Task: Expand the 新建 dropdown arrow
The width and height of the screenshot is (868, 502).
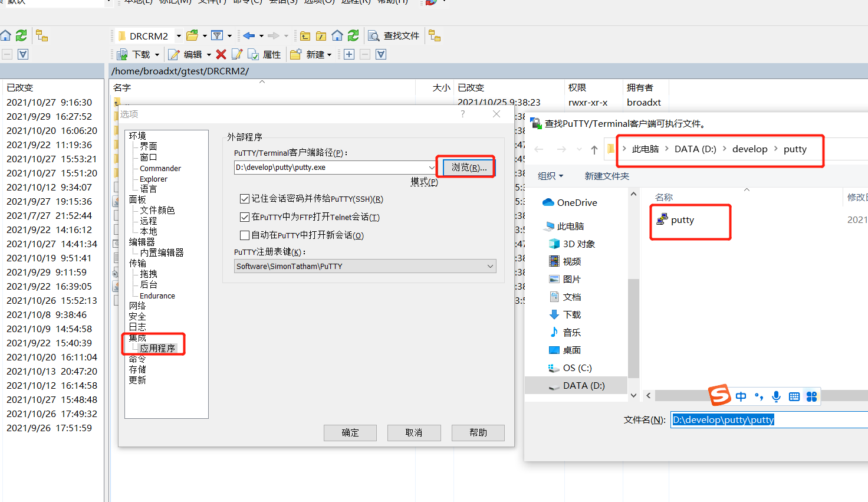Action: (329, 54)
